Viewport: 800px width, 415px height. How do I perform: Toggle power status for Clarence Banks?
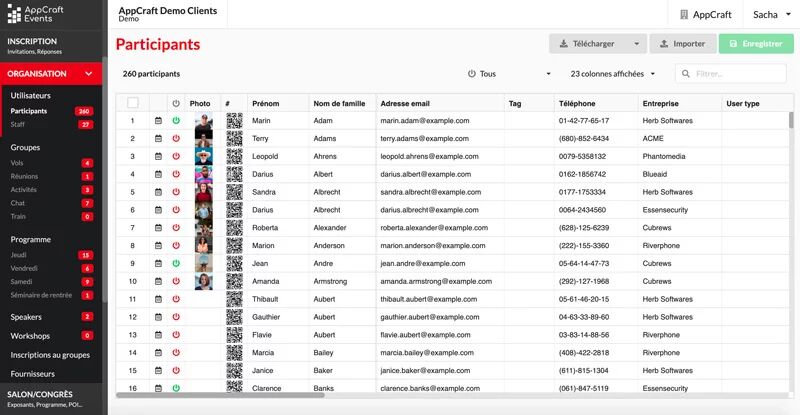[x=176, y=388]
